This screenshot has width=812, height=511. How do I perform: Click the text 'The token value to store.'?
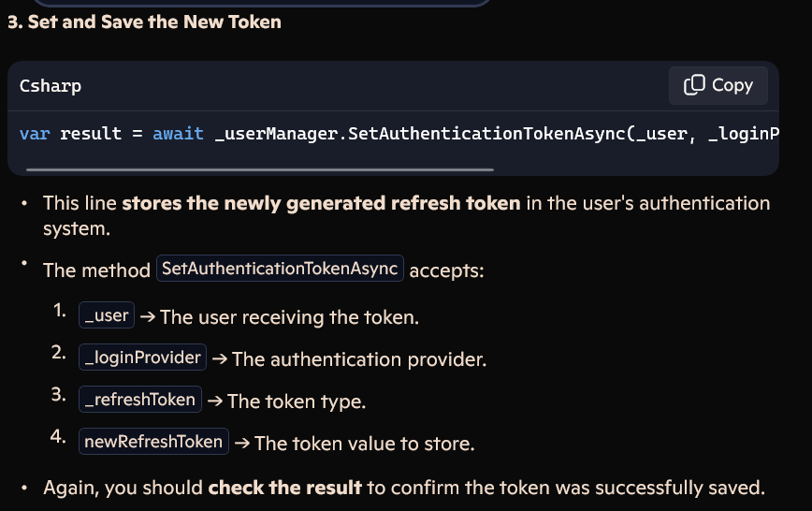365,444
